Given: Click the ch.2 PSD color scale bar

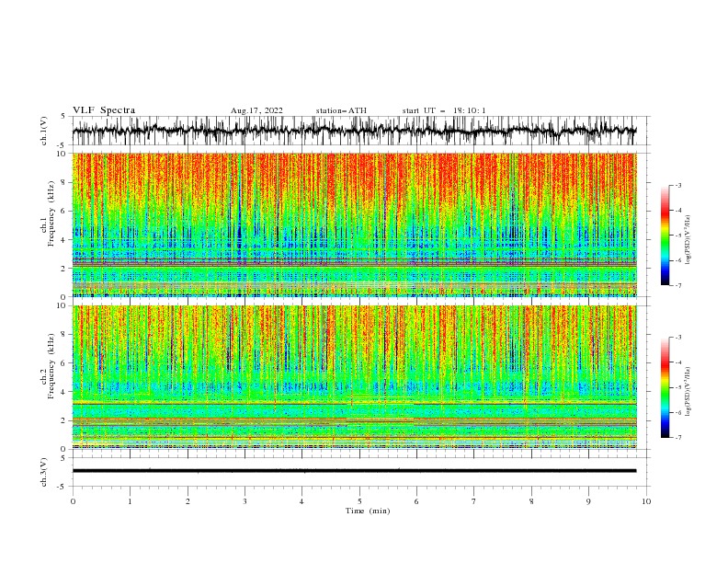Looking at the screenshot, I should point(665,387).
